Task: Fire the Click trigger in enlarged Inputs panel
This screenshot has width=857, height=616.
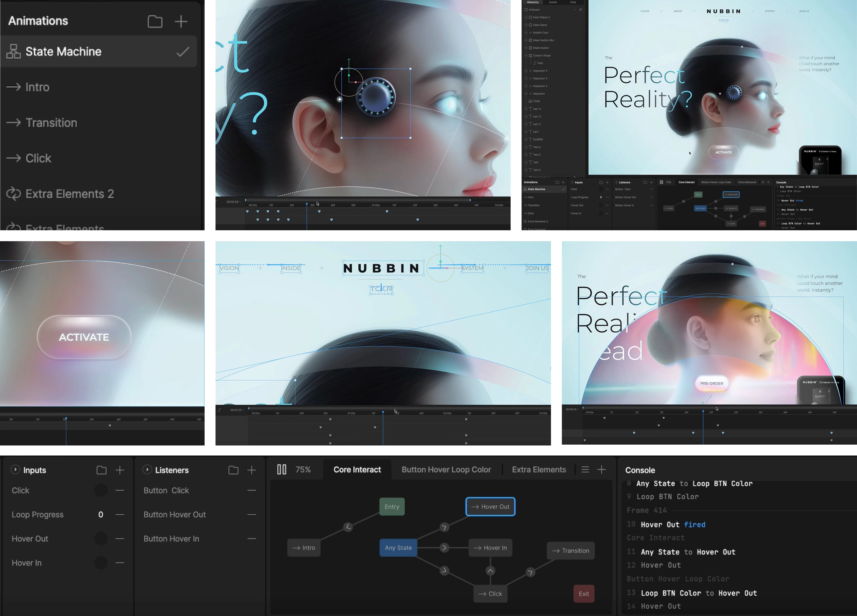Action: tap(101, 490)
